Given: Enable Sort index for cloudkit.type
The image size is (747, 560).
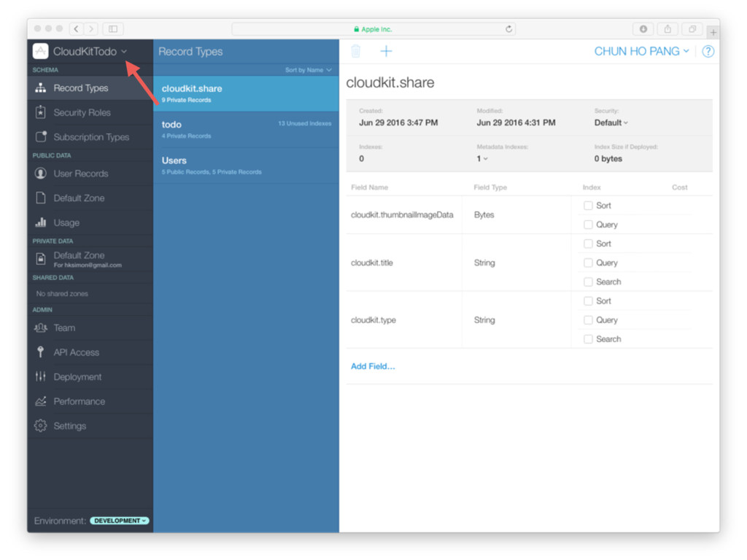Looking at the screenshot, I should point(589,300).
